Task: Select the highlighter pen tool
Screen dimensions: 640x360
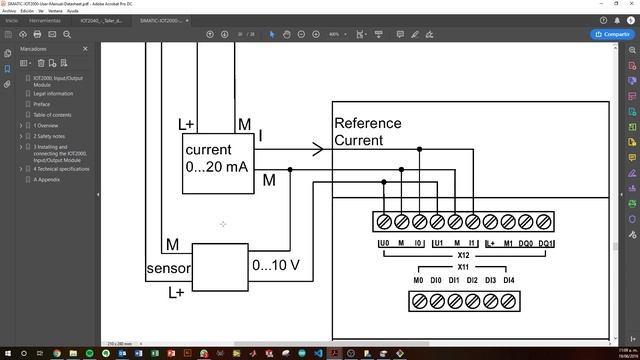Action: (x=415, y=35)
